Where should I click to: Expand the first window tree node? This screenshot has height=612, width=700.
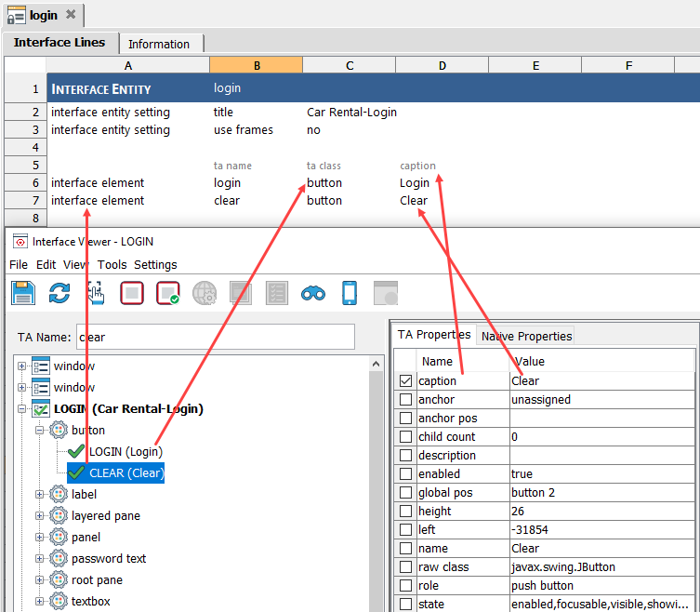(21, 366)
